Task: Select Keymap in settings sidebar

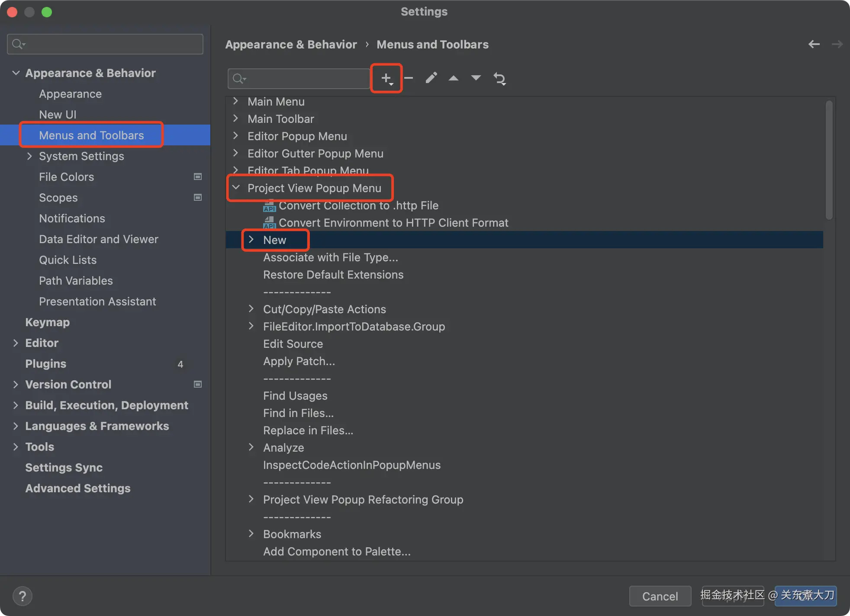Action: (47, 322)
